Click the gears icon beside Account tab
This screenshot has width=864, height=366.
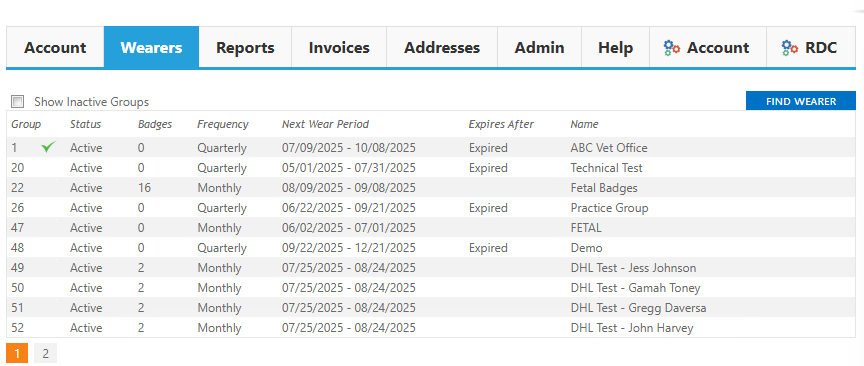672,48
